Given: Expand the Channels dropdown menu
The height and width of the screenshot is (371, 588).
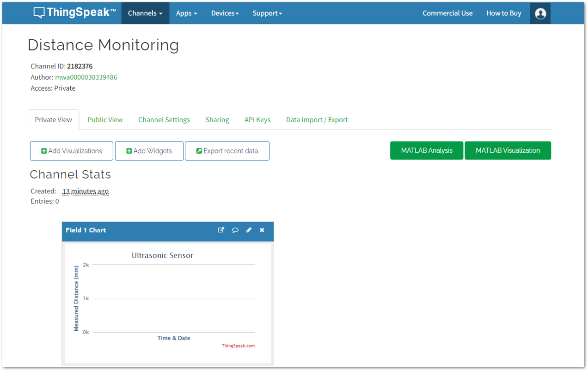Looking at the screenshot, I should [x=145, y=13].
